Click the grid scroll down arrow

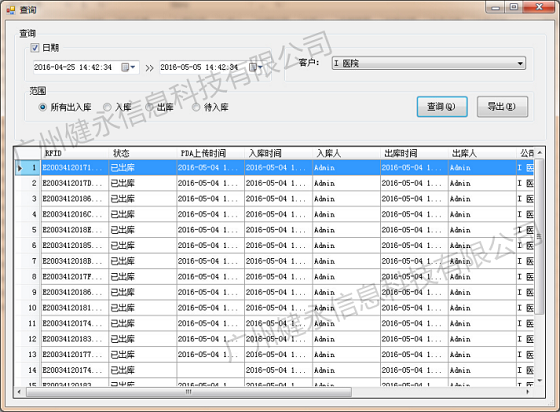click(540, 381)
